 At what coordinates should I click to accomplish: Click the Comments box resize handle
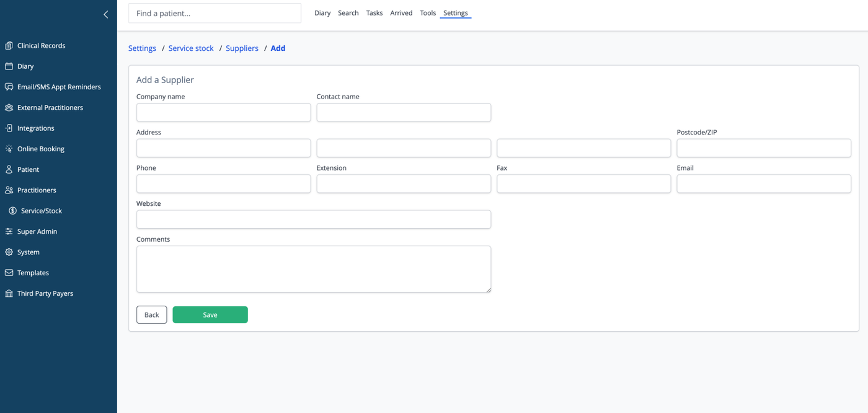[488, 290]
